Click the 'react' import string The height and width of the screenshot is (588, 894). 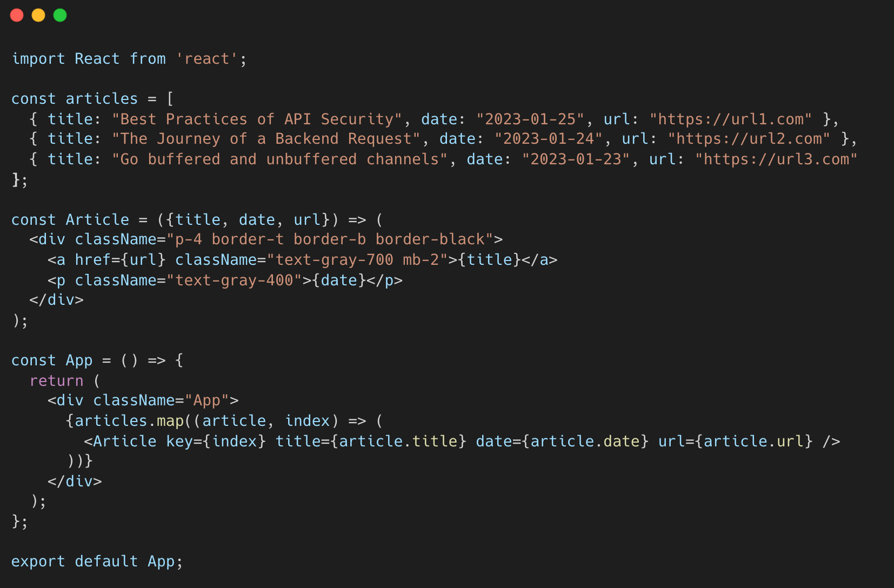pyautogui.click(x=207, y=58)
